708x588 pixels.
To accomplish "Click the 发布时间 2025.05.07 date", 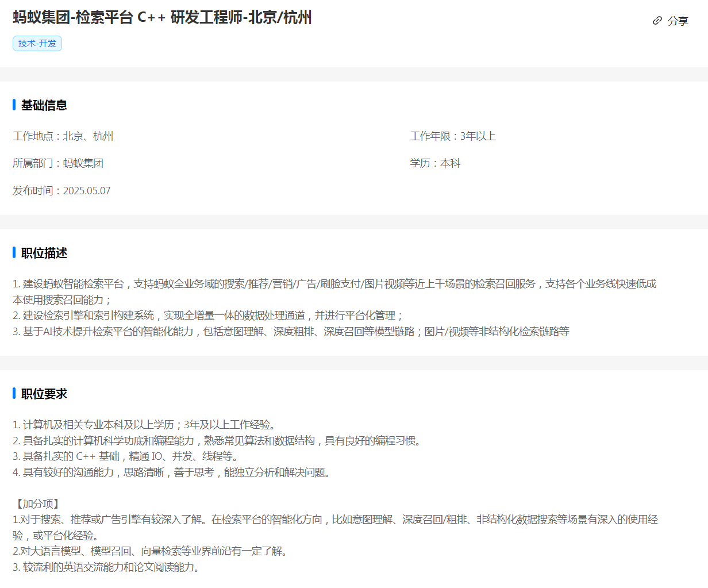I will (61, 191).
